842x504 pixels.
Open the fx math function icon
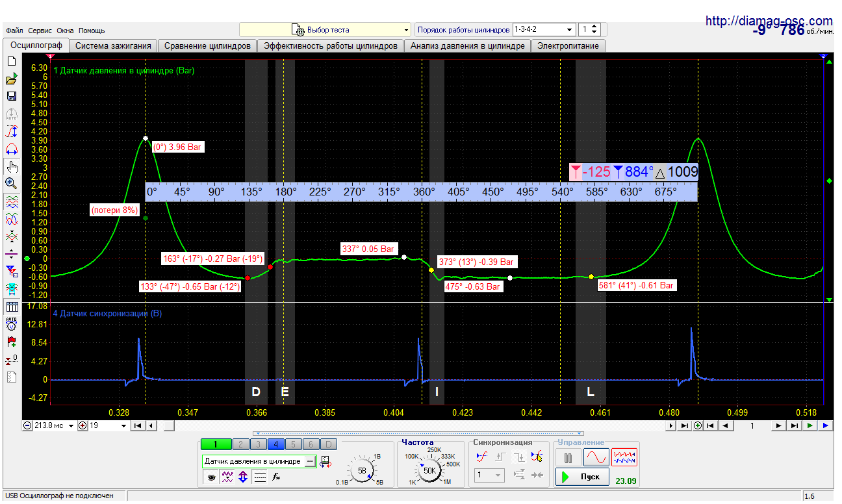pos(276,477)
